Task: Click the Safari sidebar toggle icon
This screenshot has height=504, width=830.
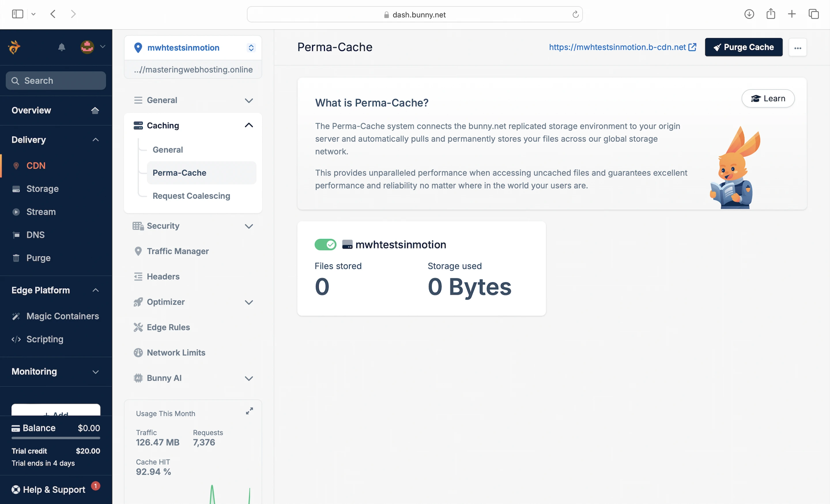Action: 18,14
